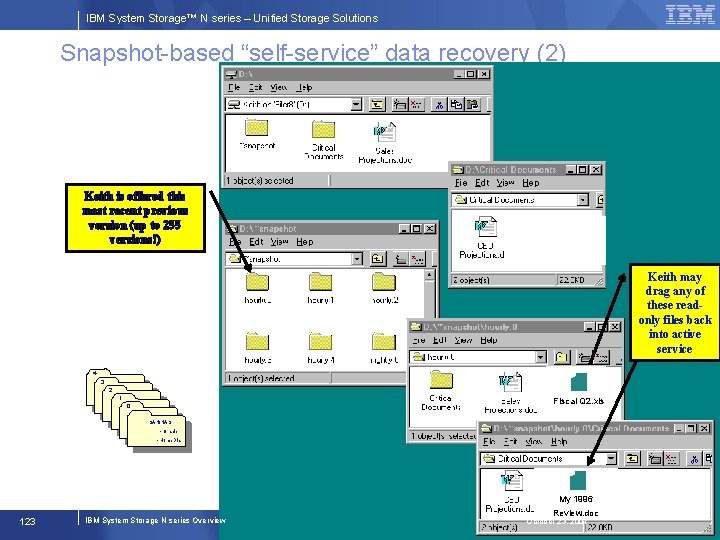This screenshot has width=720, height=540.
Task: Click Up One Level in snapshot Critical Documents window
Action: point(632,458)
